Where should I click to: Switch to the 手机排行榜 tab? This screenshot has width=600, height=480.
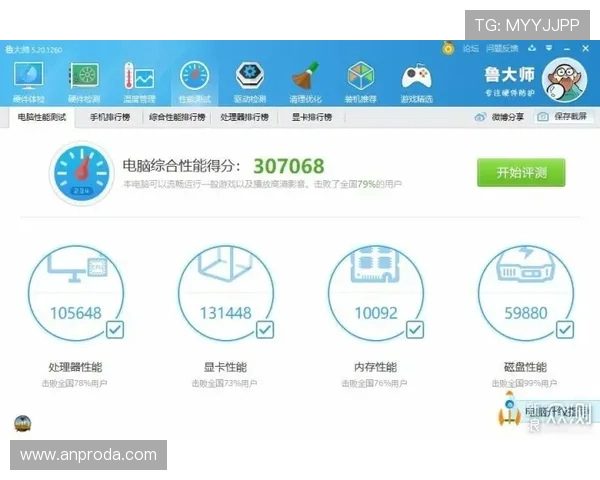(x=110, y=117)
